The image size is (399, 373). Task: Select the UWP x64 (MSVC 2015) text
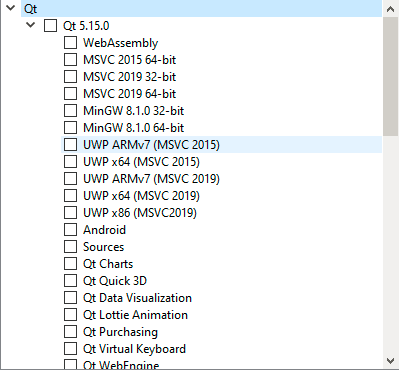click(141, 162)
